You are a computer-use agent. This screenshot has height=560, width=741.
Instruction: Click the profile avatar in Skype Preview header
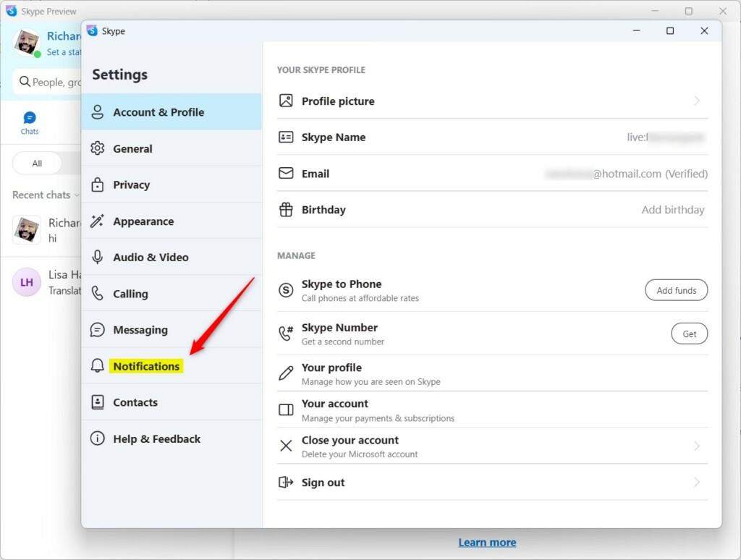[x=27, y=42]
